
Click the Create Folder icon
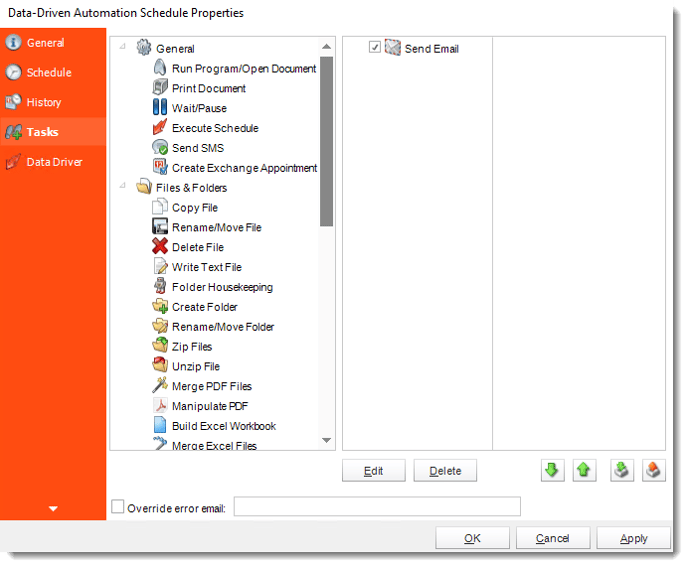160,306
